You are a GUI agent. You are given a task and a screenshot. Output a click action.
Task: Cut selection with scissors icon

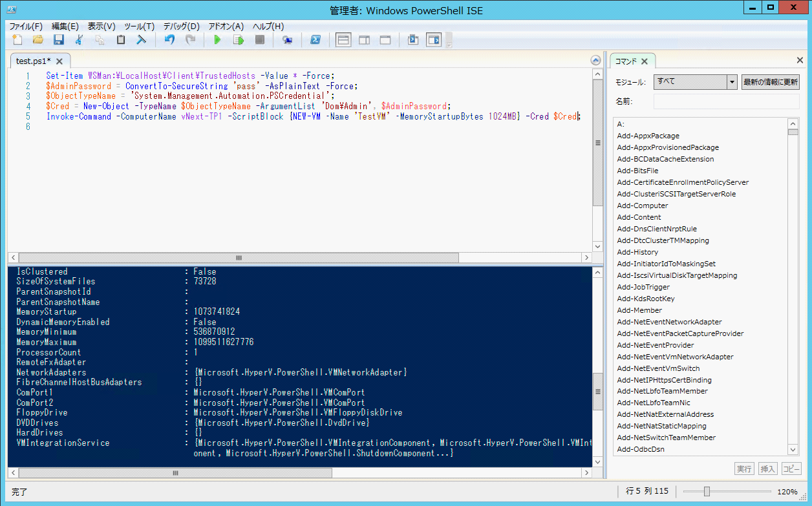pos(80,40)
